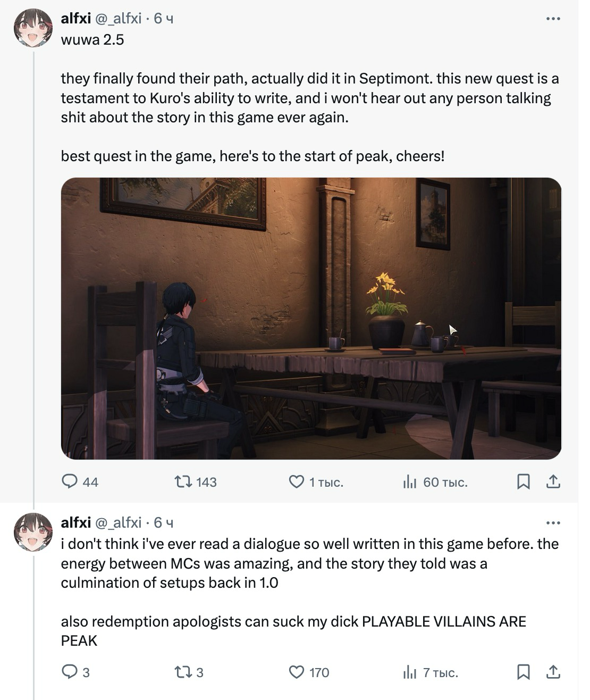The height and width of the screenshot is (700, 590).
Task: View analytics of second tweet 7 тыс.
Action: coord(410,672)
